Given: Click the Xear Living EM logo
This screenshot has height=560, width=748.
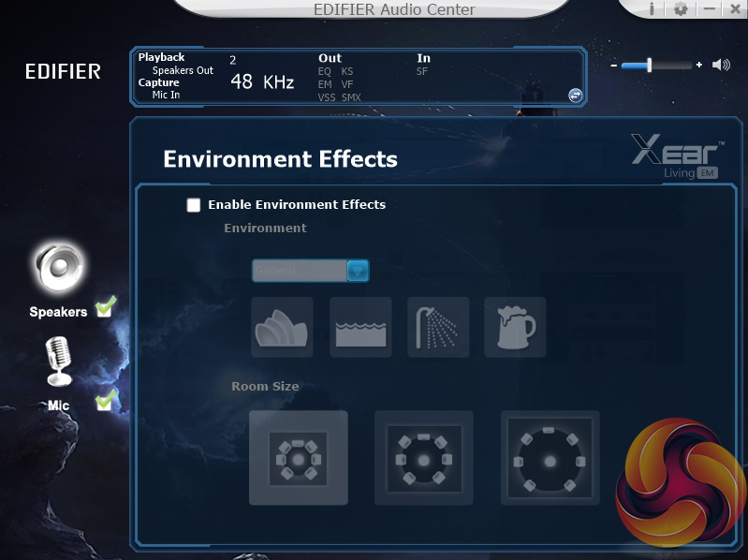Looking at the screenshot, I should pyautogui.click(x=678, y=156).
